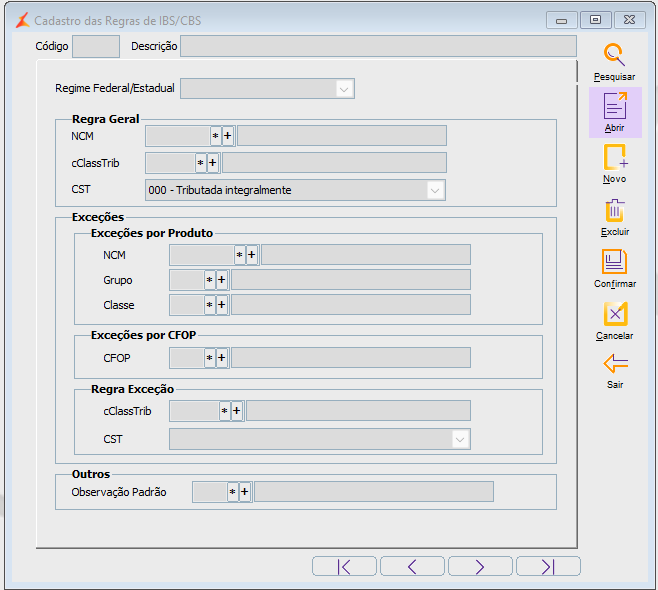Click the asterisk lookup beside CFOP field
The width and height of the screenshot is (658, 590).
click(x=209, y=358)
